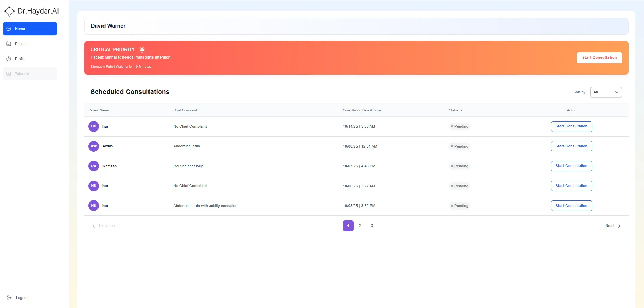Click 'Stomach Pain | Waiting for 10 Minutes' text
The height and width of the screenshot is (308, 644).
point(121,67)
